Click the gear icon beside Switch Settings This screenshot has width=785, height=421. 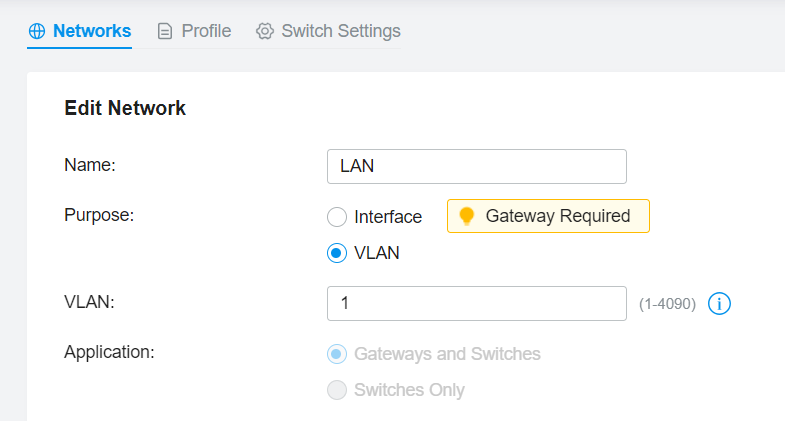265,31
